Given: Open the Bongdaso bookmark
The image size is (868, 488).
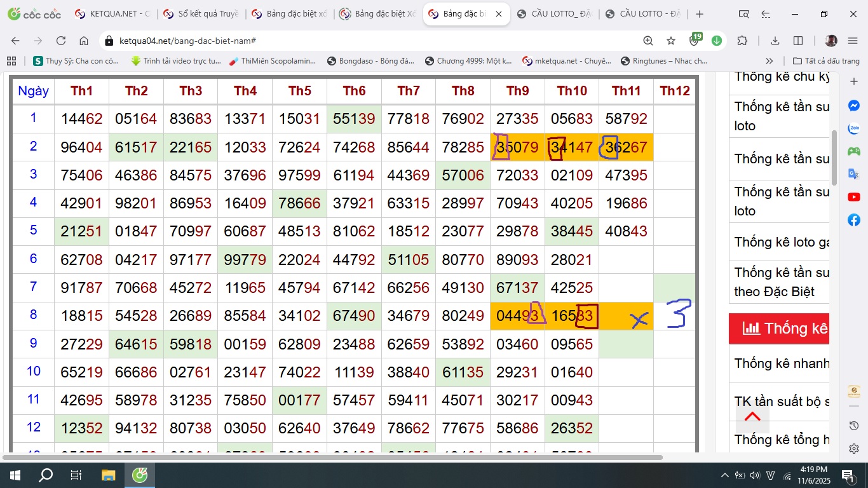Looking at the screenshot, I should tap(370, 61).
